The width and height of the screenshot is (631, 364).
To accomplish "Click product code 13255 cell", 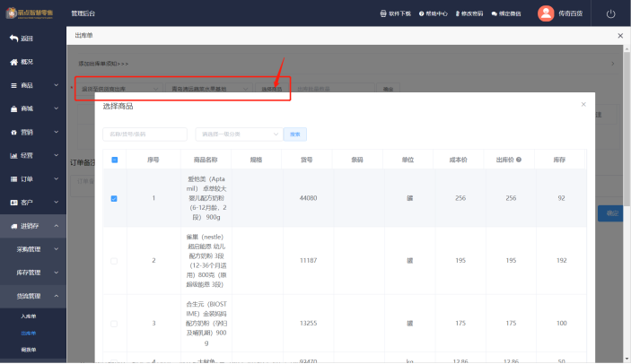I will 308,323.
